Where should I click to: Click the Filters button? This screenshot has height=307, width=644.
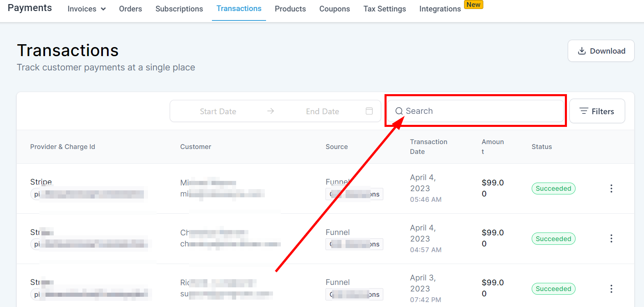click(597, 111)
